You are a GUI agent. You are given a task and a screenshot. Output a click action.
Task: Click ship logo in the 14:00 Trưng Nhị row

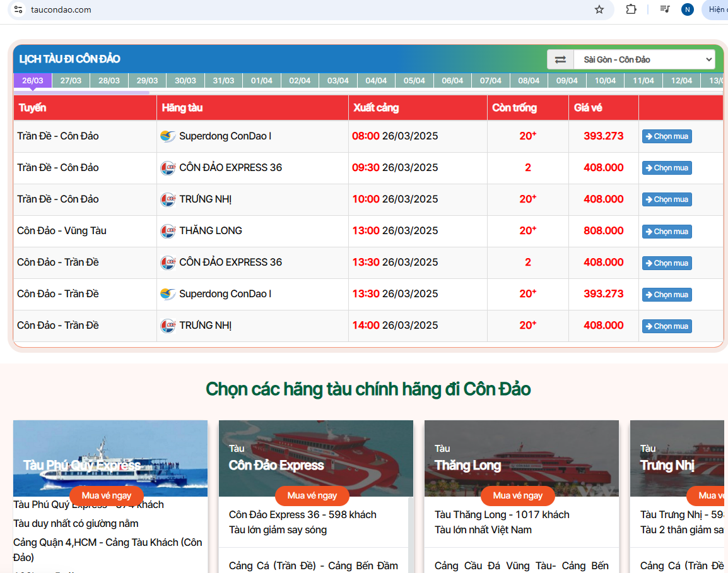(168, 326)
